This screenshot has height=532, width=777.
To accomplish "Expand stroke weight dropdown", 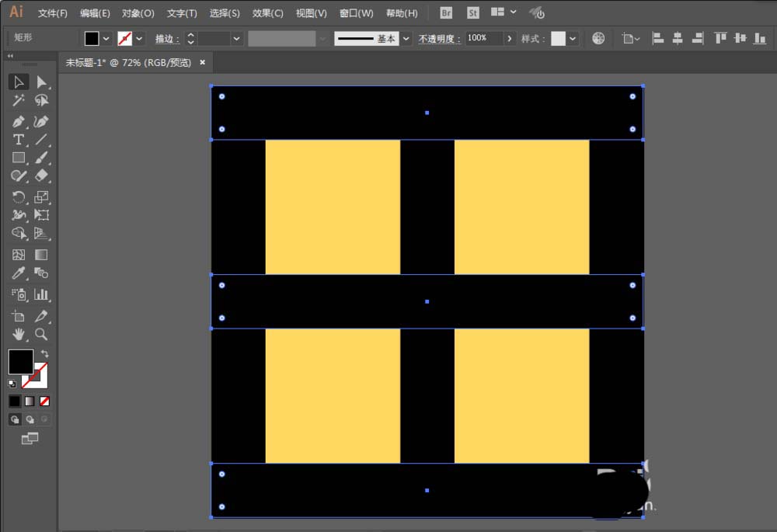I will [236, 38].
